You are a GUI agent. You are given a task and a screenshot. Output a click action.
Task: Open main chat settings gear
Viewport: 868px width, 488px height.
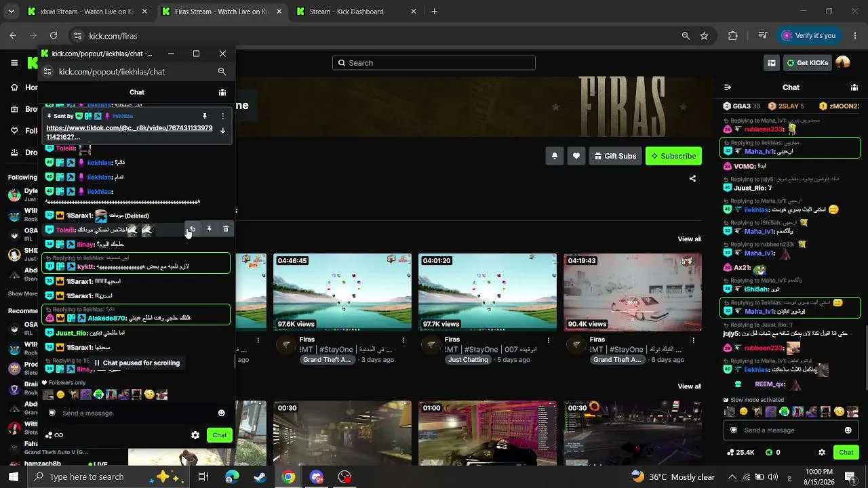[822, 452]
